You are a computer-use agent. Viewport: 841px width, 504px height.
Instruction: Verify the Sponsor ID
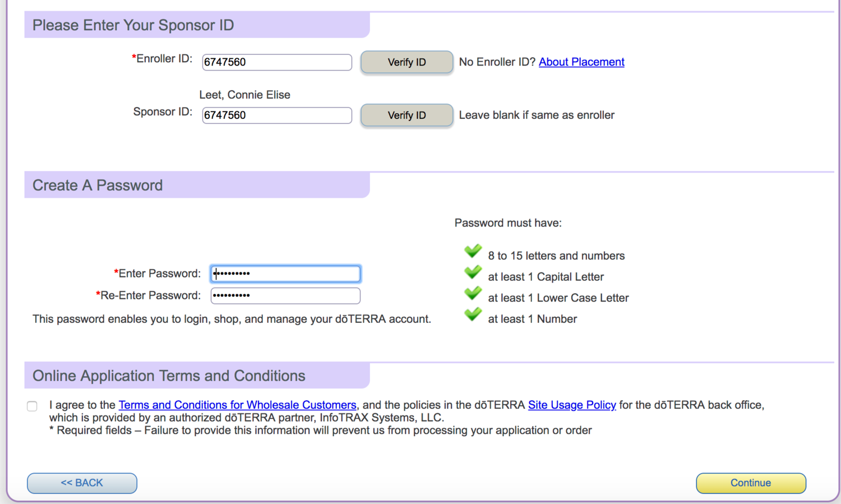pos(406,115)
